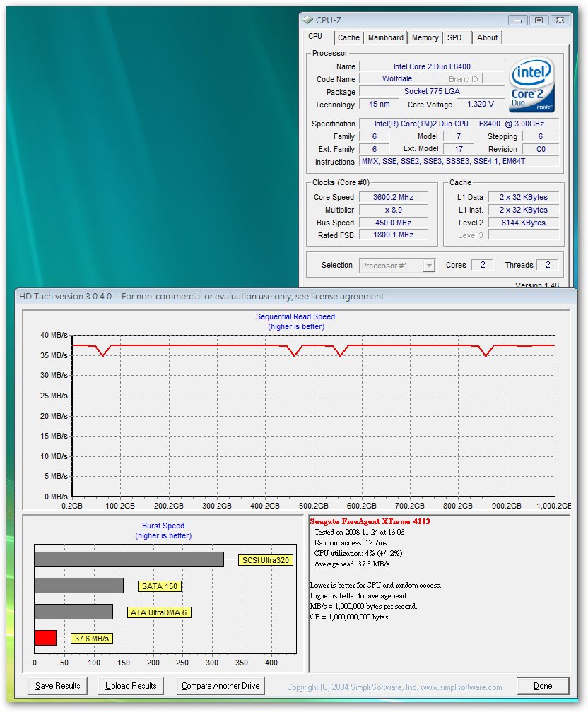588x712 pixels.
Task: Click the Random access: 12.7ms line
Action: (351, 542)
